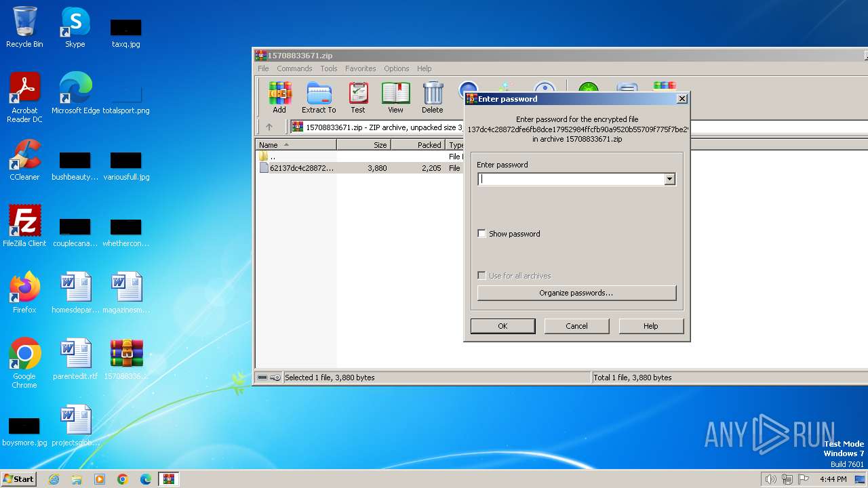Image resolution: width=868 pixels, height=488 pixels.
Task: Click the up one level arrow
Action: [269, 127]
